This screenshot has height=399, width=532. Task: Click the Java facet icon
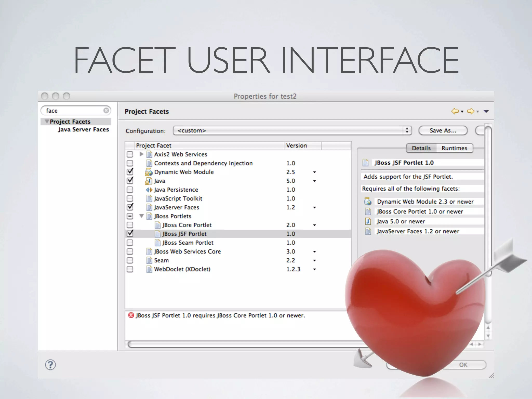[x=149, y=181]
